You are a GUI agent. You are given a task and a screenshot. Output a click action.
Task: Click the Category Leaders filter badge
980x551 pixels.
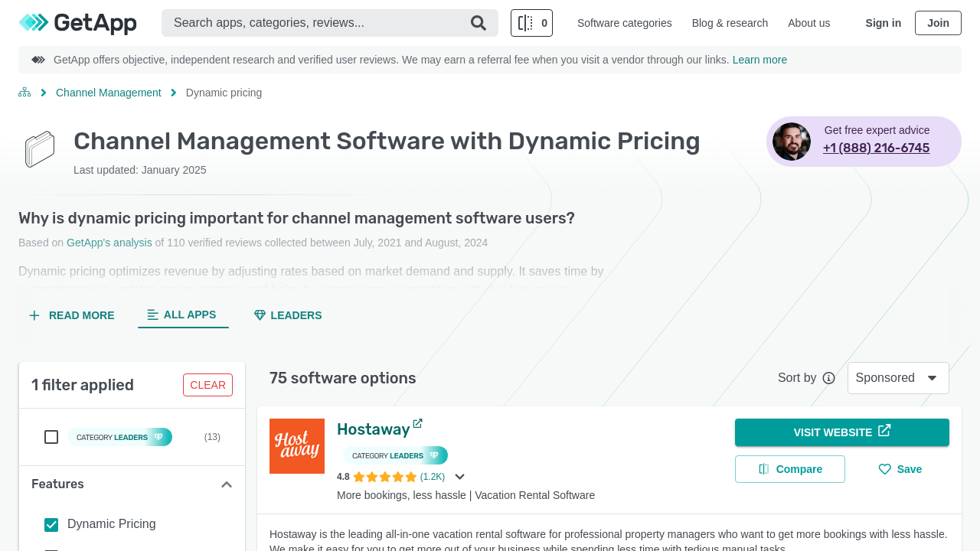point(119,437)
